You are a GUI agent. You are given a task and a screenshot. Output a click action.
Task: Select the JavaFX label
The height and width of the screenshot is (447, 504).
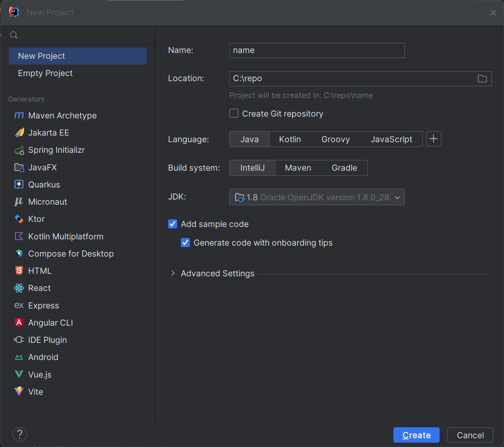(x=42, y=167)
